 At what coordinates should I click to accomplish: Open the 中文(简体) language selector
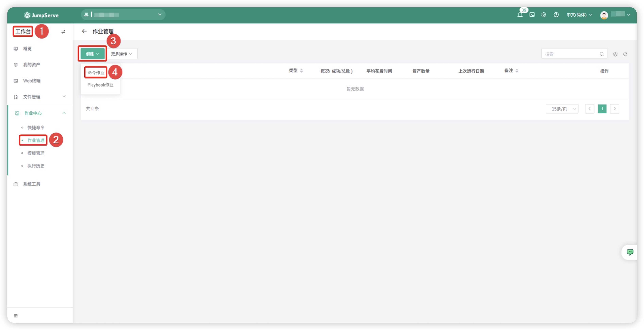(x=579, y=15)
